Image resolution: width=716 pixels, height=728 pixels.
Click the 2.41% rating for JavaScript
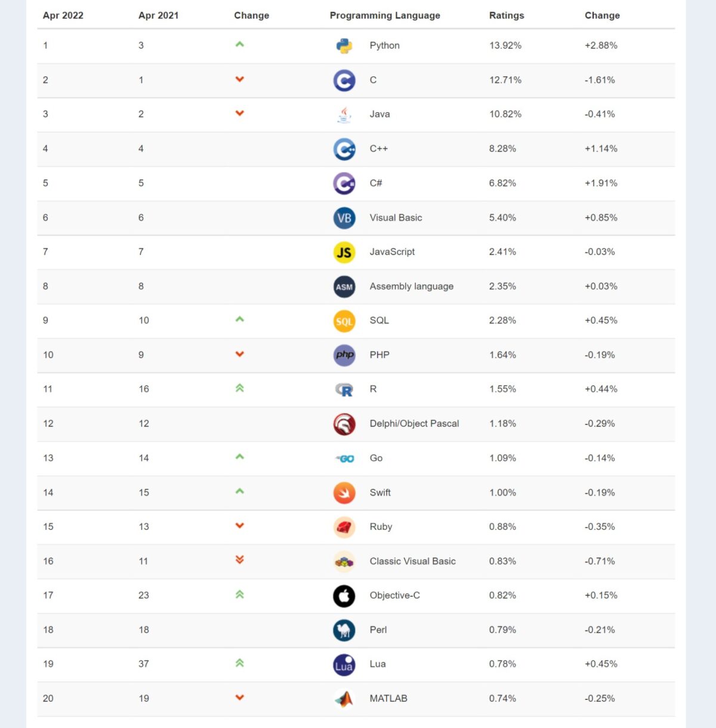click(x=503, y=252)
